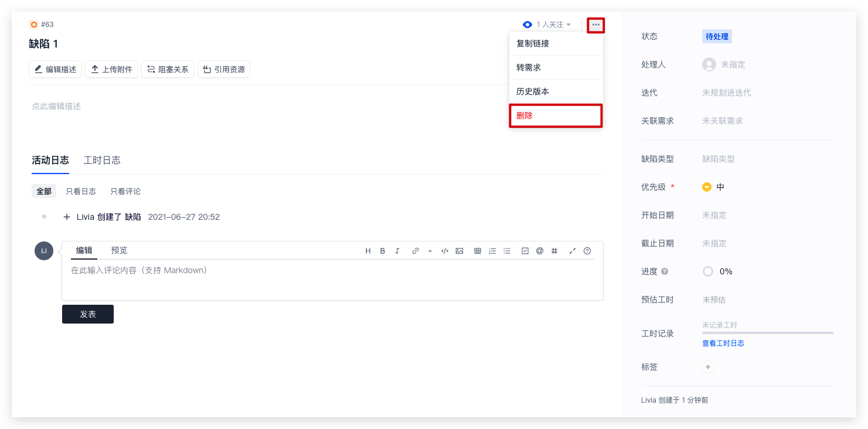
Task: Click the plus icon before Livia 创建了
Action: (67, 217)
